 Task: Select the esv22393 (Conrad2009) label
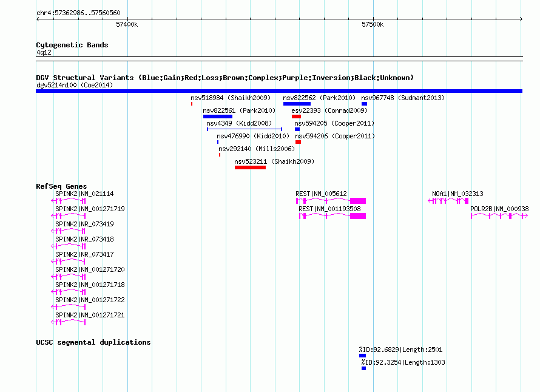[x=329, y=110]
